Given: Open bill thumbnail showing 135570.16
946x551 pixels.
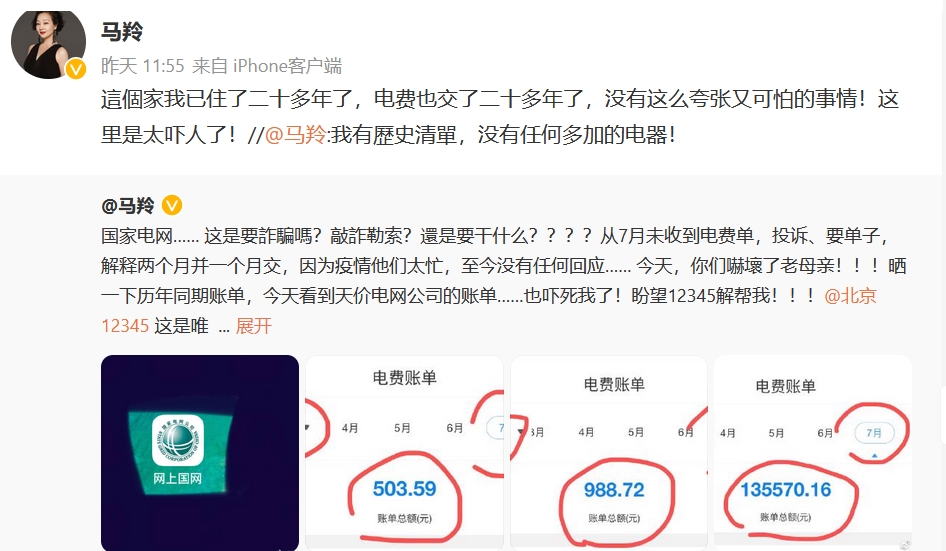Looking at the screenshot, I should coord(813,453).
